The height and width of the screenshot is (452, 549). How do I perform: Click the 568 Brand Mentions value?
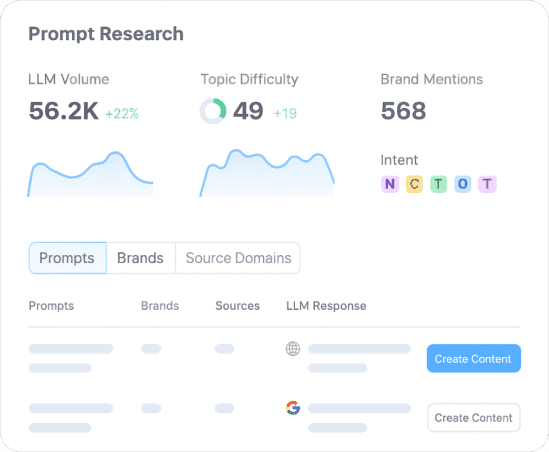[x=403, y=111]
